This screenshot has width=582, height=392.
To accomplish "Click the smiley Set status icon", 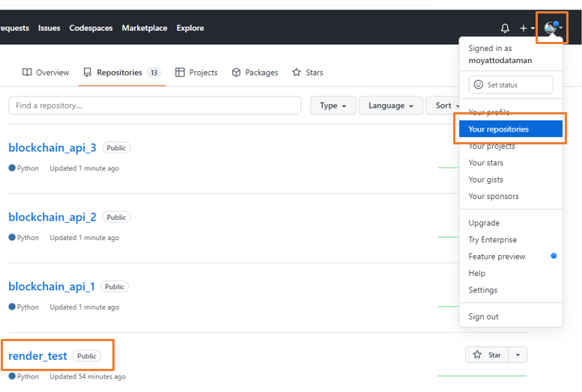I will click(x=479, y=85).
